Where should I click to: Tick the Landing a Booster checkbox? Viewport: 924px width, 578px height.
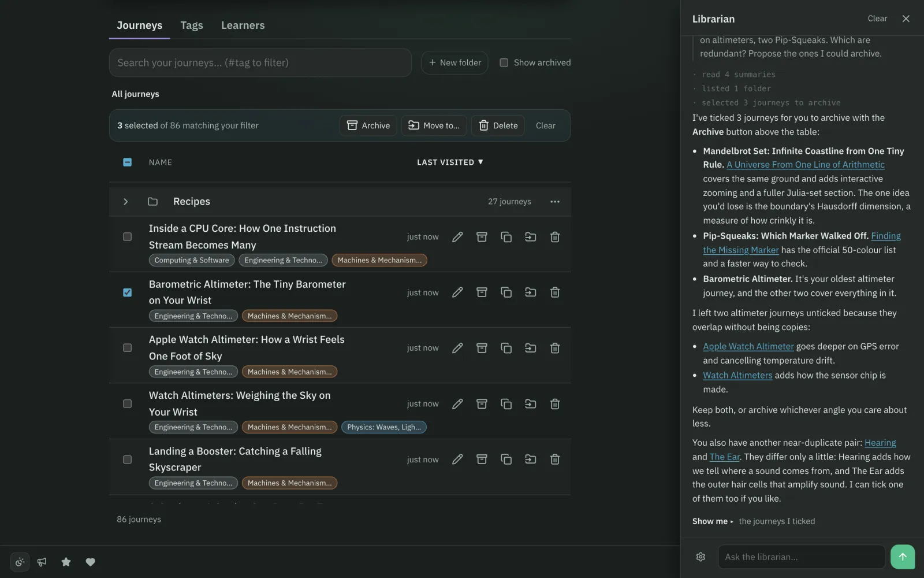(x=128, y=460)
